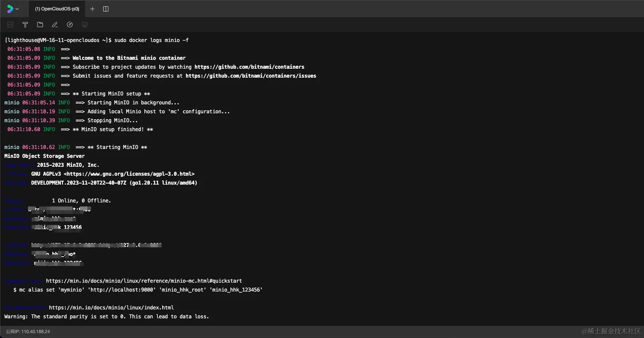This screenshot has height=338, width=644.
Task: Click the 'Warning: The standard parity' line
Action: coord(107,316)
